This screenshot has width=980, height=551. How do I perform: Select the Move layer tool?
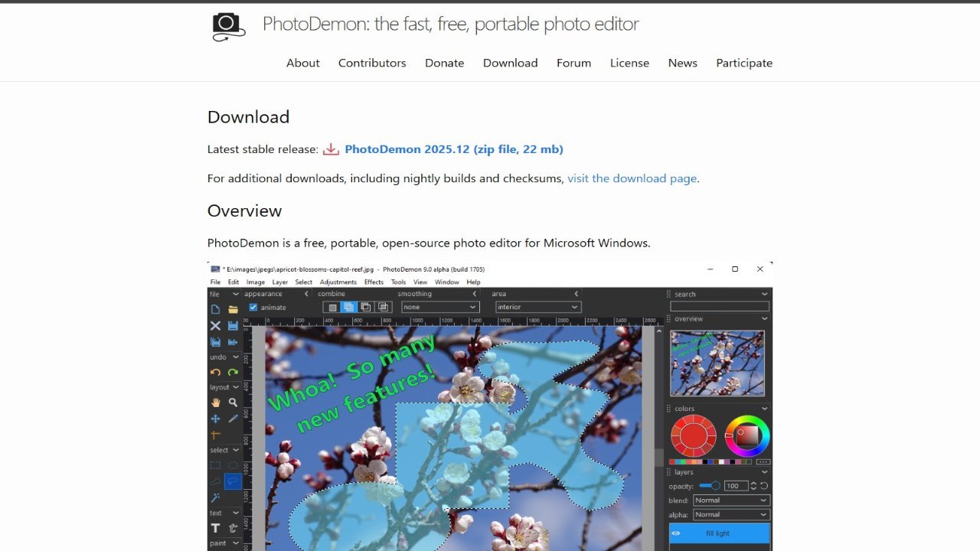(215, 419)
